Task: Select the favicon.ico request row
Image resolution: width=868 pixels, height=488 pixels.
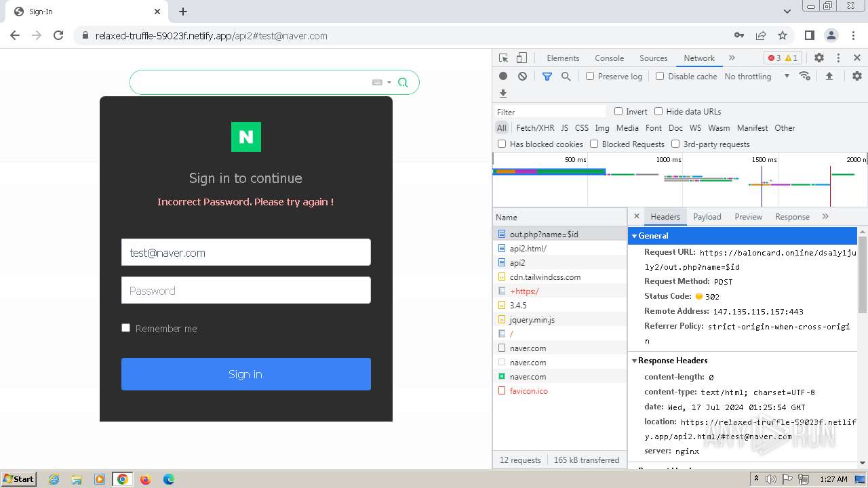Action: tap(560, 391)
